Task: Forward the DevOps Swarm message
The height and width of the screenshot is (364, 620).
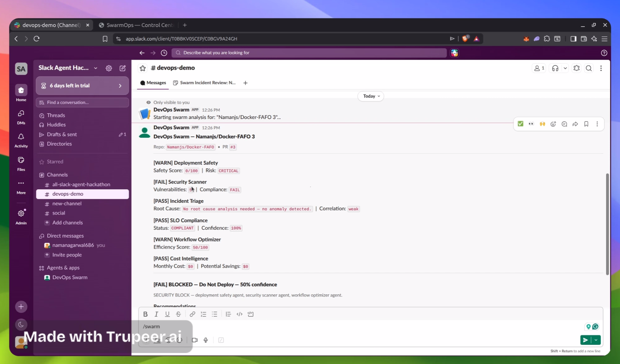Action: pos(575,124)
